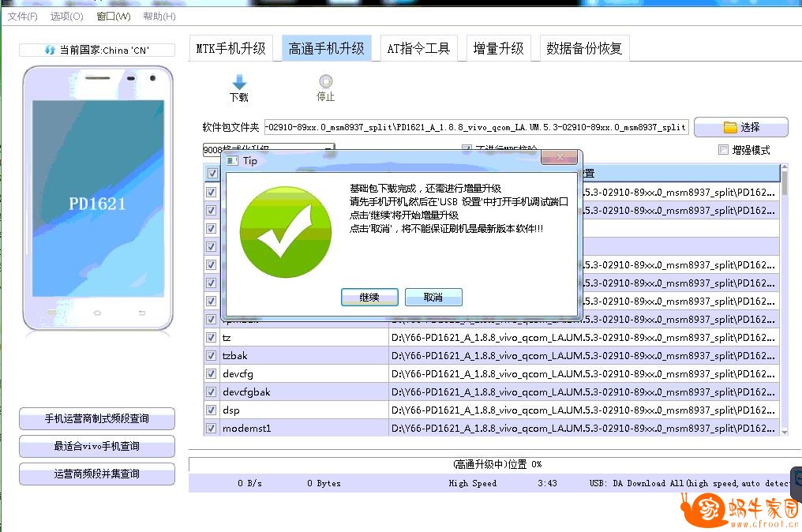Uncheck the tzbak partition checkbox
Viewport: 802px width, 532px height.
[211, 355]
